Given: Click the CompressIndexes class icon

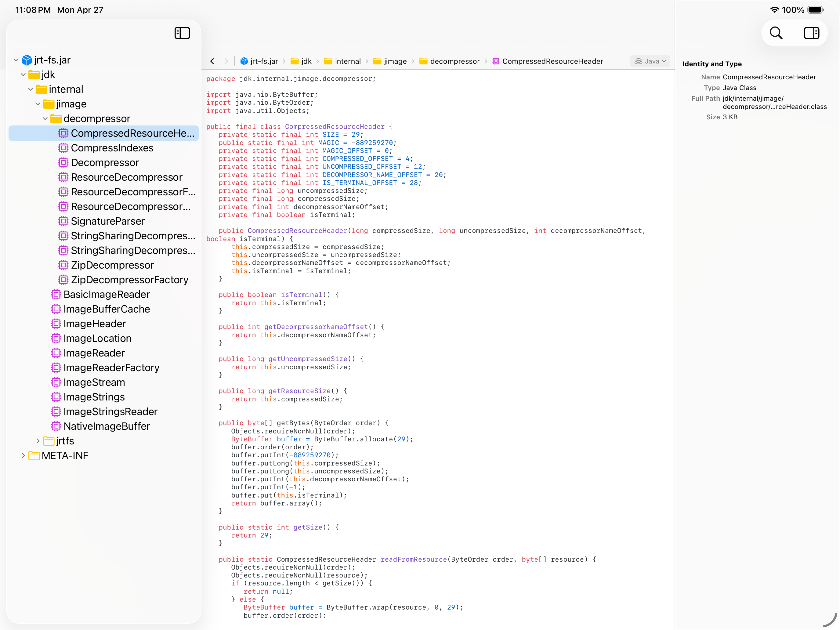Looking at the screenshot, I should (x=63, y=148).
